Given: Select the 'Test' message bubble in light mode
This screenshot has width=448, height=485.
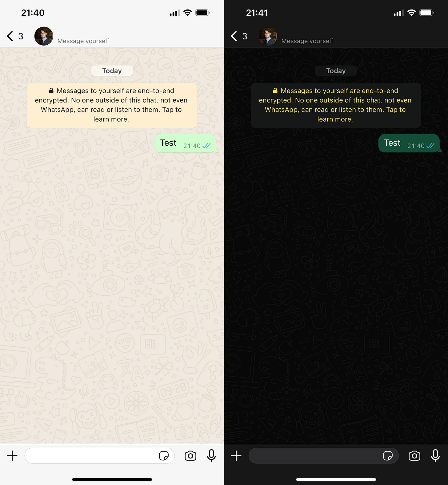Looking at the screenshot, I should pyautogui.click(x=186, y=143).
